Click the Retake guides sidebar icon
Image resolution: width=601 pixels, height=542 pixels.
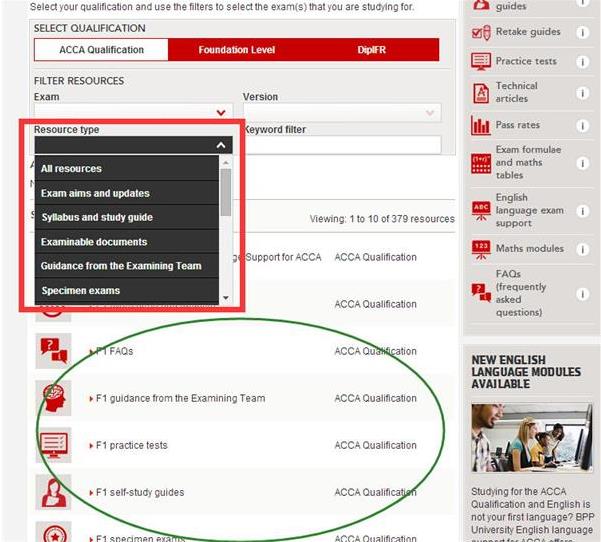coord(481,32)
